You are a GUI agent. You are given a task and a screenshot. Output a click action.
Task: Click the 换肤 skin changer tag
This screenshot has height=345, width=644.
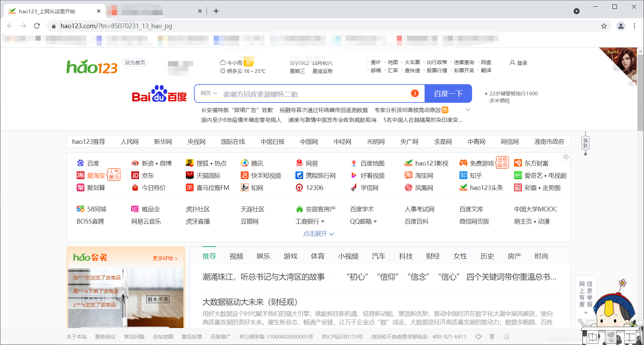(585, 143)
